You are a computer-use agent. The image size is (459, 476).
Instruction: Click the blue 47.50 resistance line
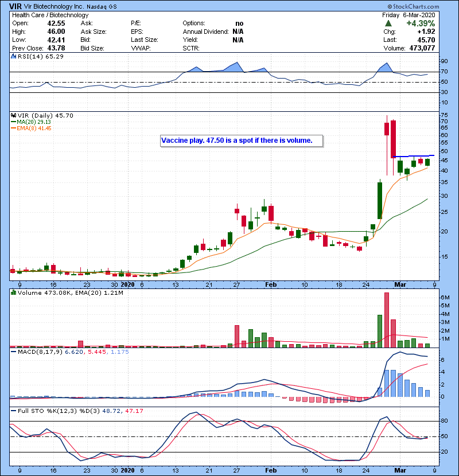tap(414, 157)
